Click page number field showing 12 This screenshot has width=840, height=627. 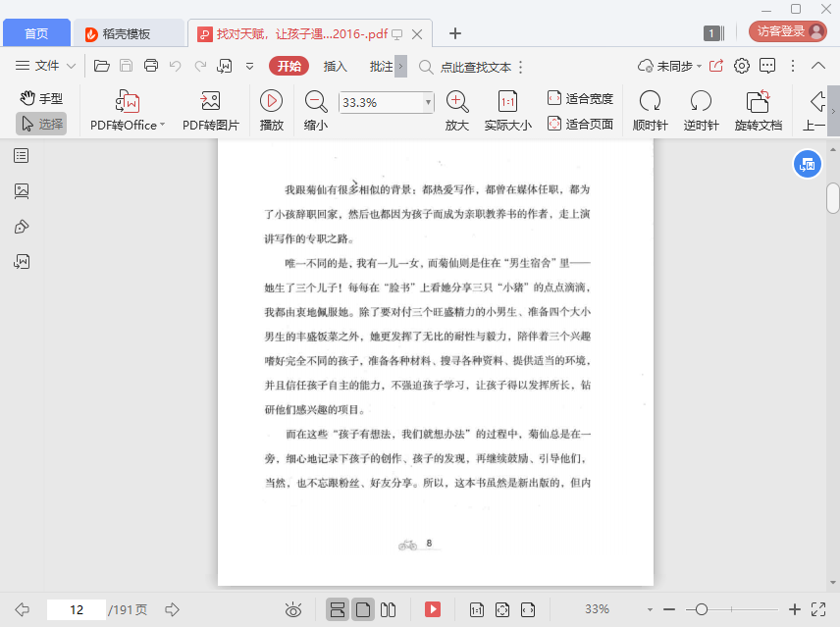click(x=77, y=609)
